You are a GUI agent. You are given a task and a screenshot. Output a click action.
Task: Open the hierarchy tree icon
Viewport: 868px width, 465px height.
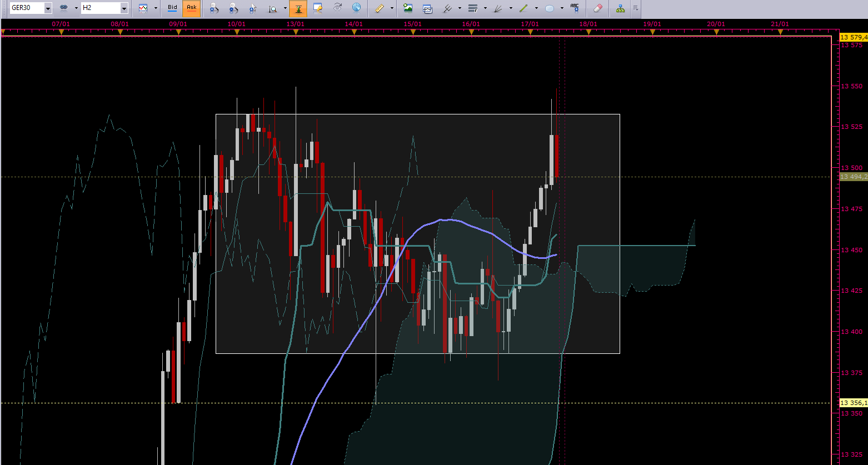(620, 8)
